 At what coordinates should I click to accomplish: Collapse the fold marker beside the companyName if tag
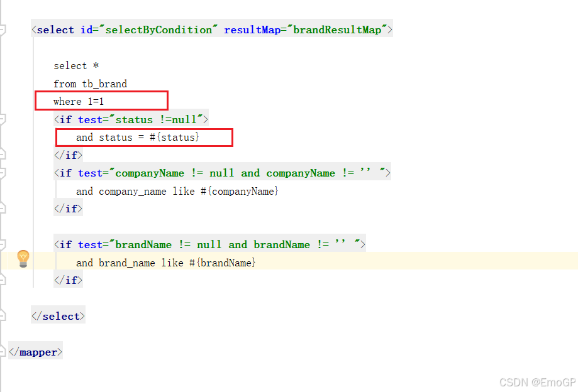3,173
